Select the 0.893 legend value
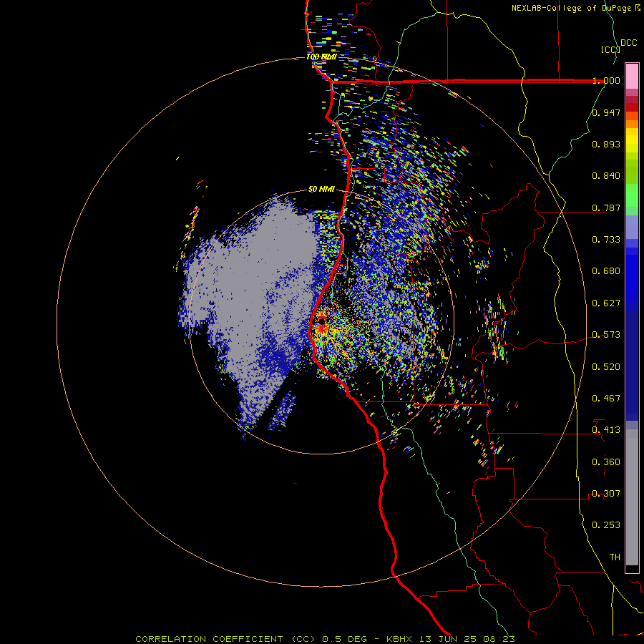The height and width of the screenshot is (644, 644). point(606,144)
